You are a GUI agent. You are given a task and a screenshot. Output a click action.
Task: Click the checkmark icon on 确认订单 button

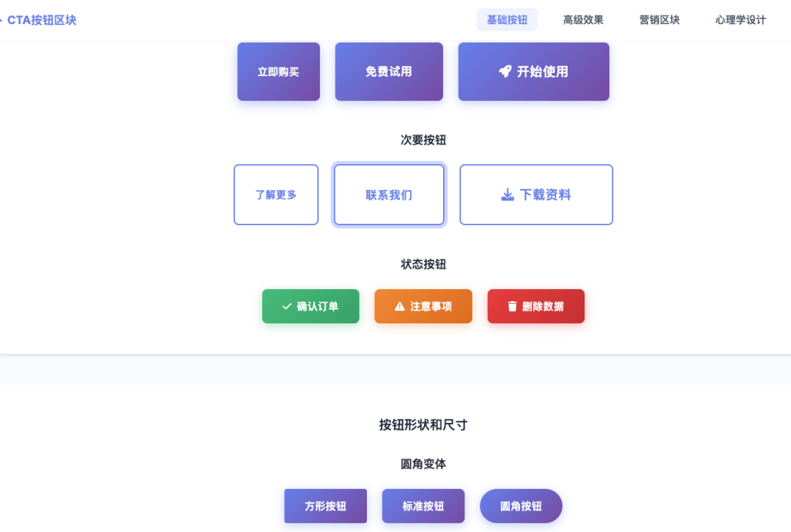[x=286, y=306]
